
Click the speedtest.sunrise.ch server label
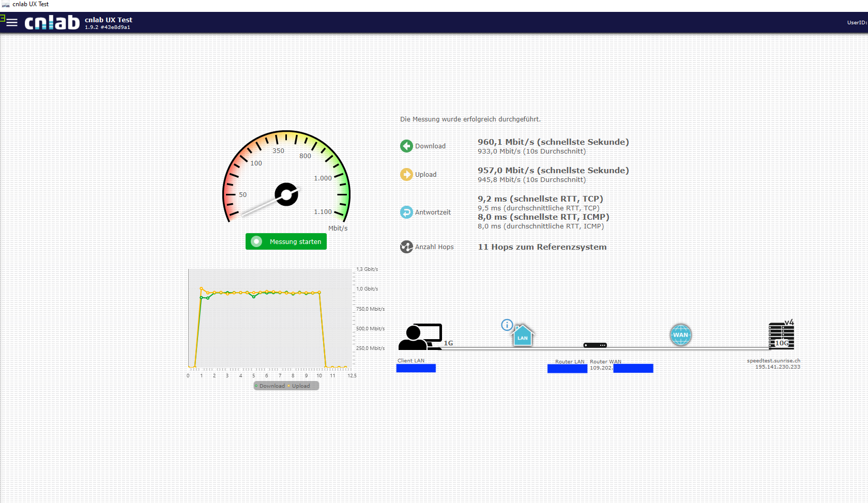[x=773, y=361]
